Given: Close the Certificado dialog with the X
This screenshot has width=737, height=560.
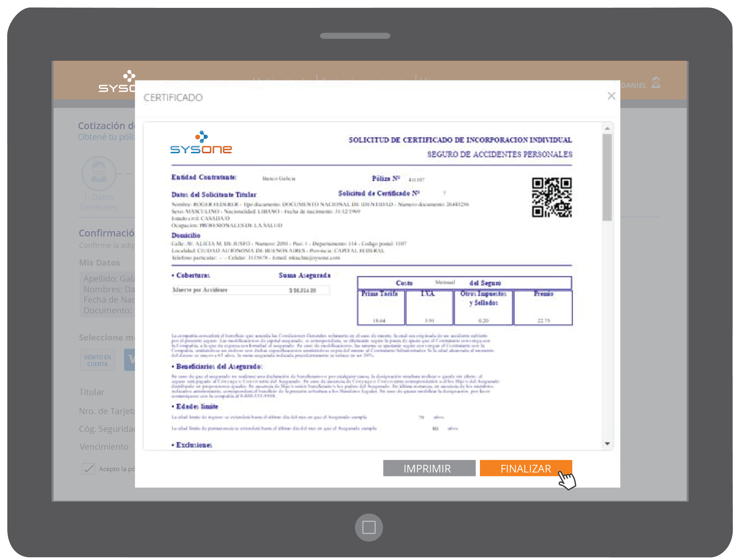Looking at the screenshot, I should pos(611,96).
